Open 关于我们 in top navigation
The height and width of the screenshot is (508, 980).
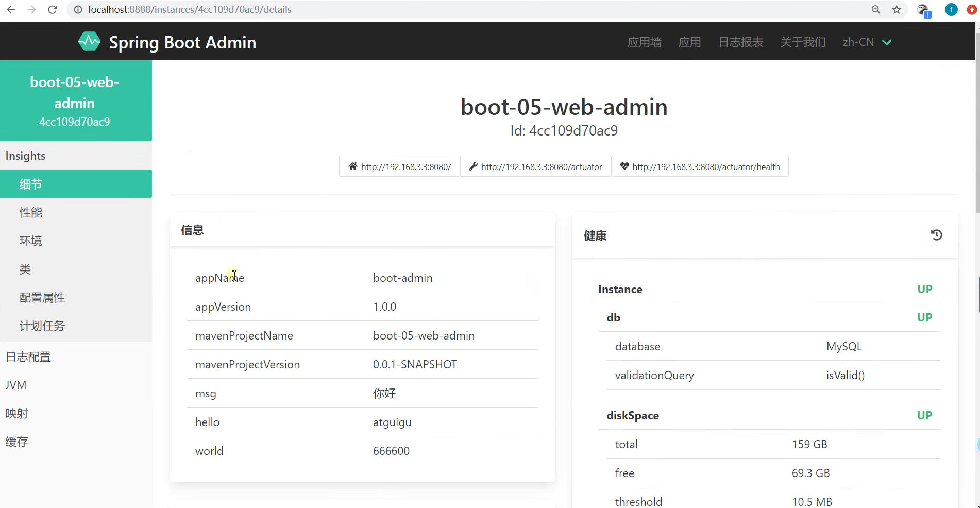(x=803, y=42)
